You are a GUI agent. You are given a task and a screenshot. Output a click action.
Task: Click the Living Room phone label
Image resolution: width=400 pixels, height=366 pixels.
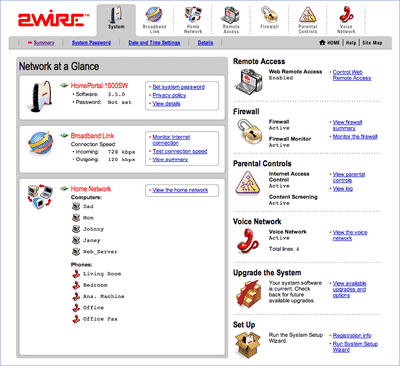click(102, 274)
